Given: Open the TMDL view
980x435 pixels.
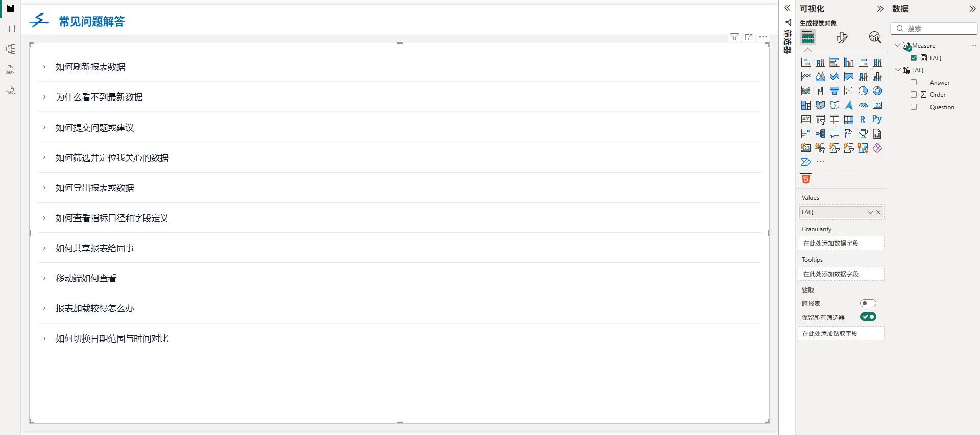Looking at the screenshot, I should [x=10, y=90].
